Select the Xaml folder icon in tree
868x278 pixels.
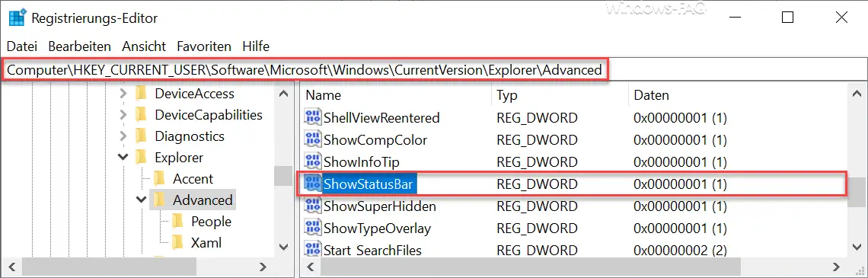coord(177,242)
